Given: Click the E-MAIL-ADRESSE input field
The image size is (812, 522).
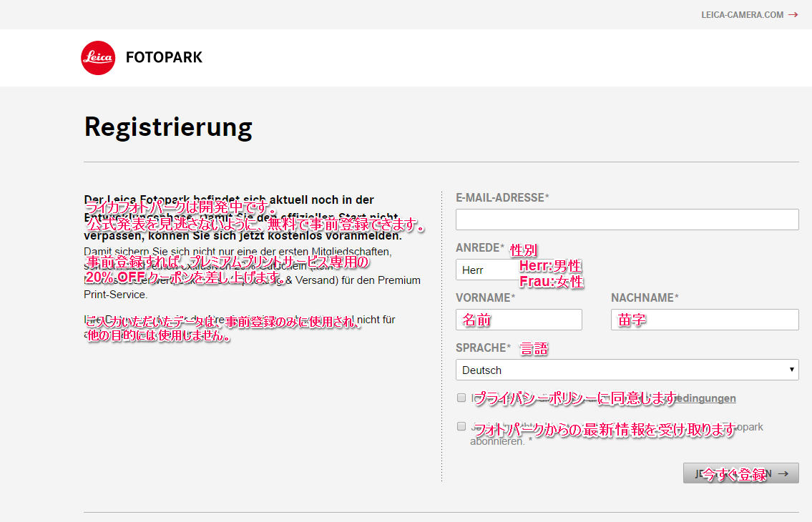Looking at the screenshot, I should tap(627, 220).
